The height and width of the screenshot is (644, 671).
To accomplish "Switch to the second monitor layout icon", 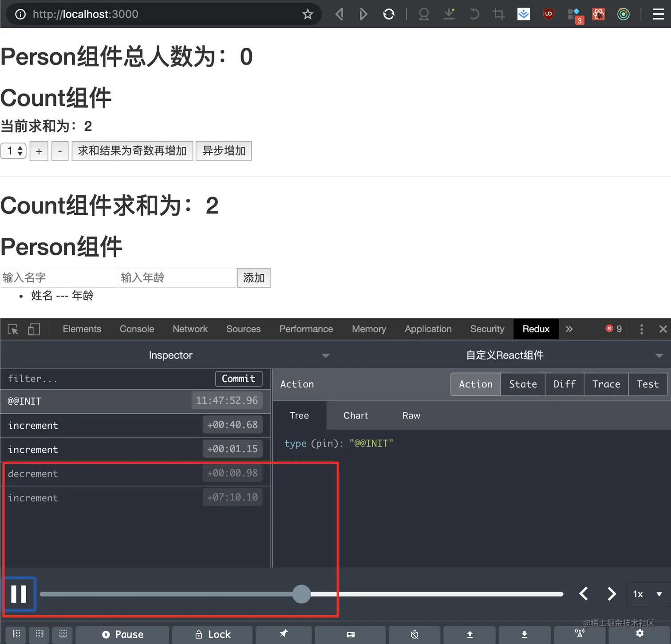I will pyautogui.click(x=39, y=634).
